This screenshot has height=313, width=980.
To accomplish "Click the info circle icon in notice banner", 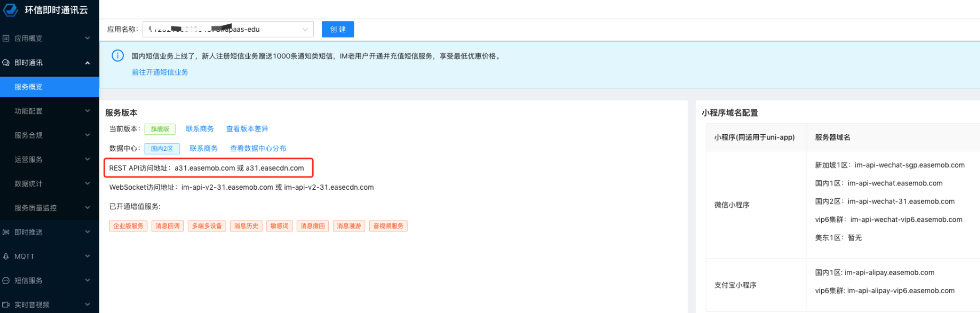I will [118, 56].
